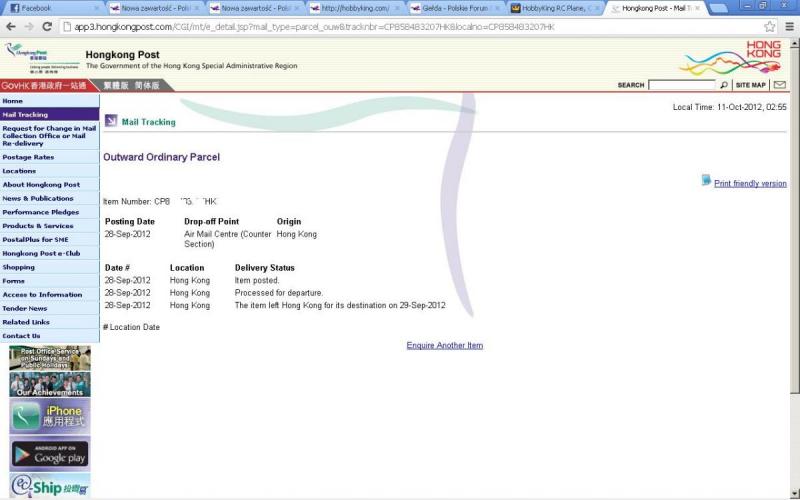Click inside the SEARCH text field
The image size is (800, 500).
[681, 85]
